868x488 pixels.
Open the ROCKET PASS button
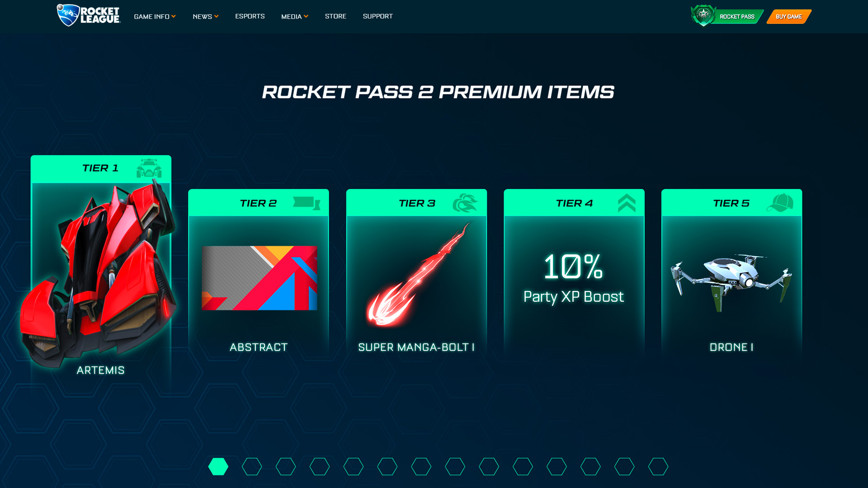click(737, 16)
